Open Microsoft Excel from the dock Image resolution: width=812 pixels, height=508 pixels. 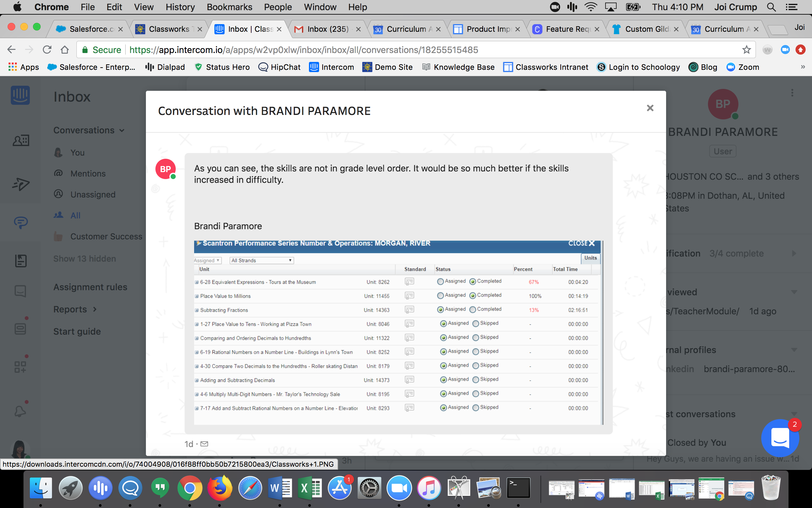[x=309, y=488]
